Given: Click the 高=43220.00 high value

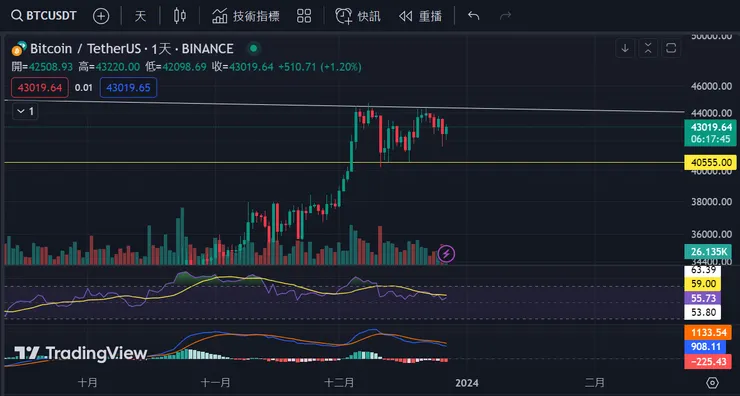Looking at the screenshot, I should 109,67.
